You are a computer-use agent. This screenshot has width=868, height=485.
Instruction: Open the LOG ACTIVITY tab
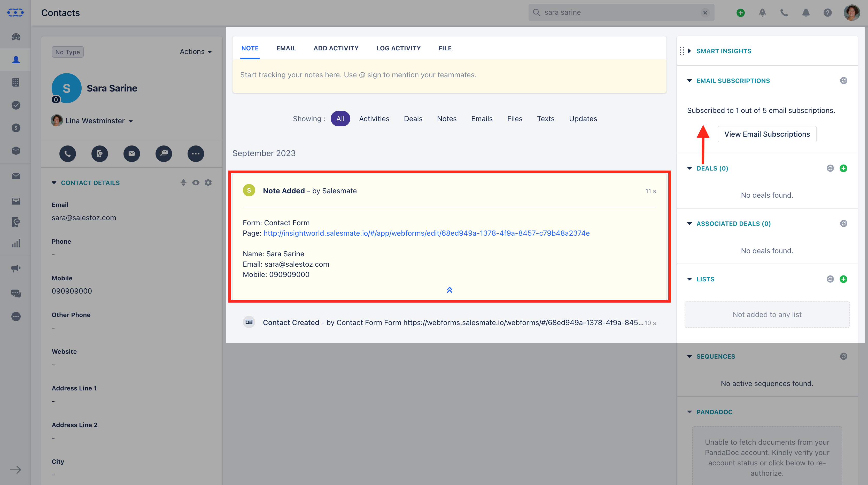[x=398, y=48]
